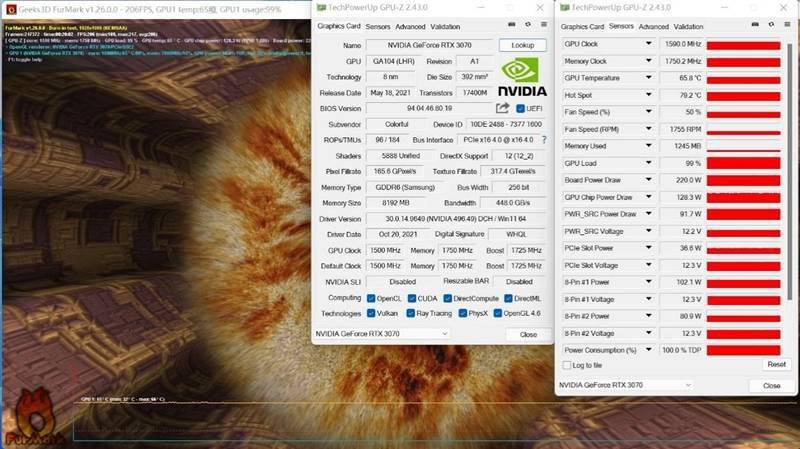The width and height of the screenshot is (800, 449).
Task: Switch to Advanced tab in left GPU-Z window
Action: point(410,27)
